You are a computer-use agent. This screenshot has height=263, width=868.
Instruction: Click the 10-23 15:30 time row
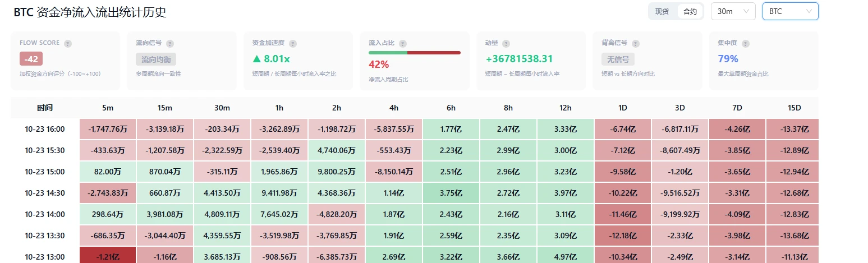[45, 150]
